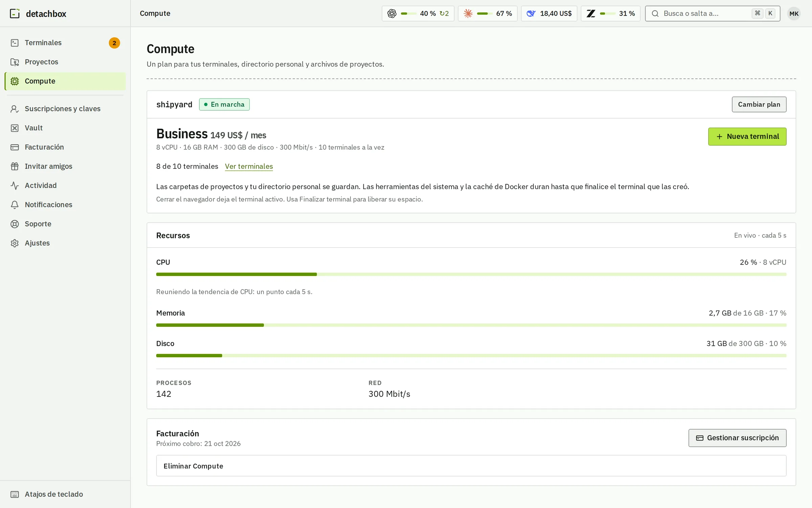The height and width of the screenshot is (508, 812).
Task: Click '26 % · 8 vCPU' value
Action: point(763,262)
